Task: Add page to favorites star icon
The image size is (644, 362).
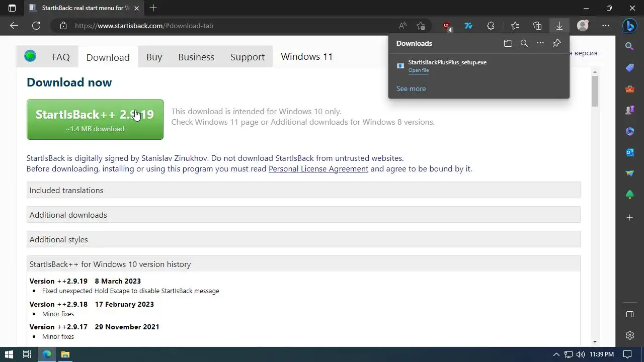Action: click(421, 26)
